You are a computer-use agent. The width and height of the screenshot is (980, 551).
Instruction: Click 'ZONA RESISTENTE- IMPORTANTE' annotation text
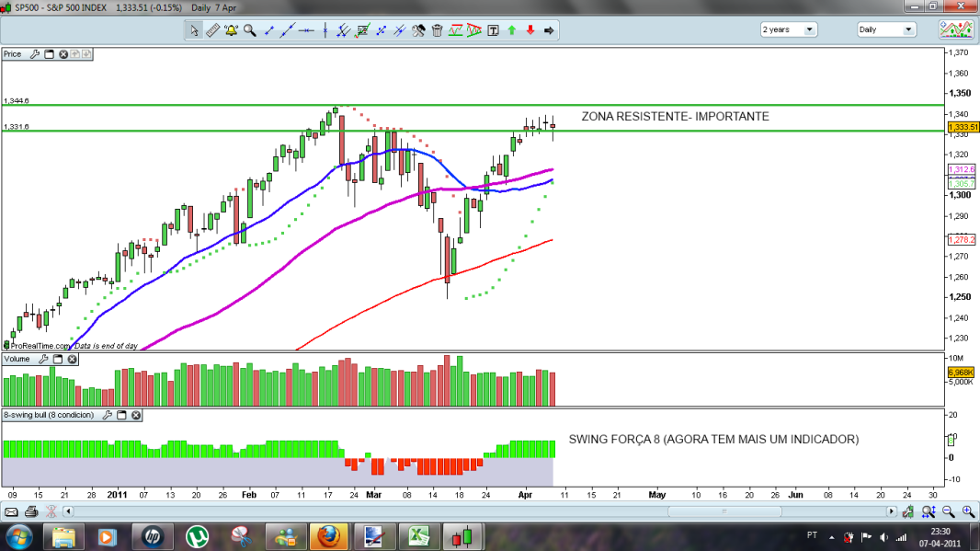[x=675, y=116]
